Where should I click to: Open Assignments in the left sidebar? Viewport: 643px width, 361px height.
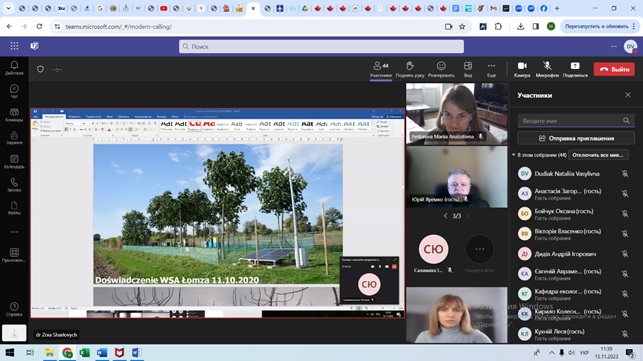(x=14, y=138)
